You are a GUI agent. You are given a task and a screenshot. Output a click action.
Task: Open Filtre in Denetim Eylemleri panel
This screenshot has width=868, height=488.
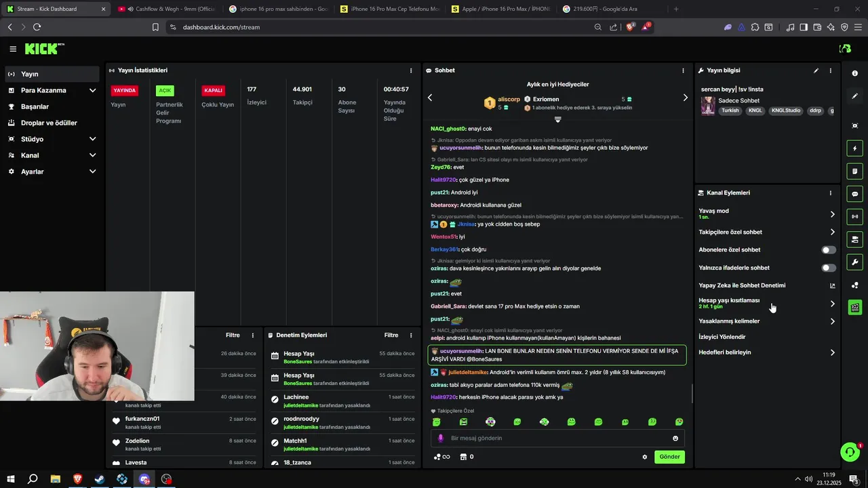pos(391,335)
